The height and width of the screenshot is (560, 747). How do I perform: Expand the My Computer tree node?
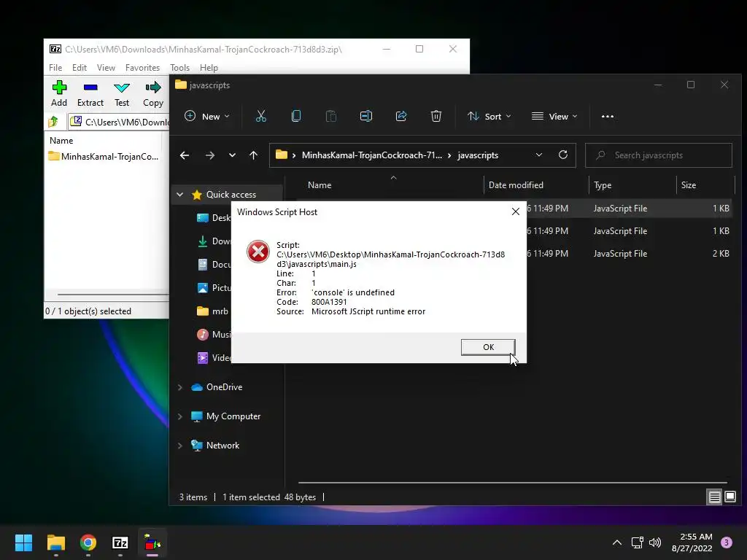(180, 416)
